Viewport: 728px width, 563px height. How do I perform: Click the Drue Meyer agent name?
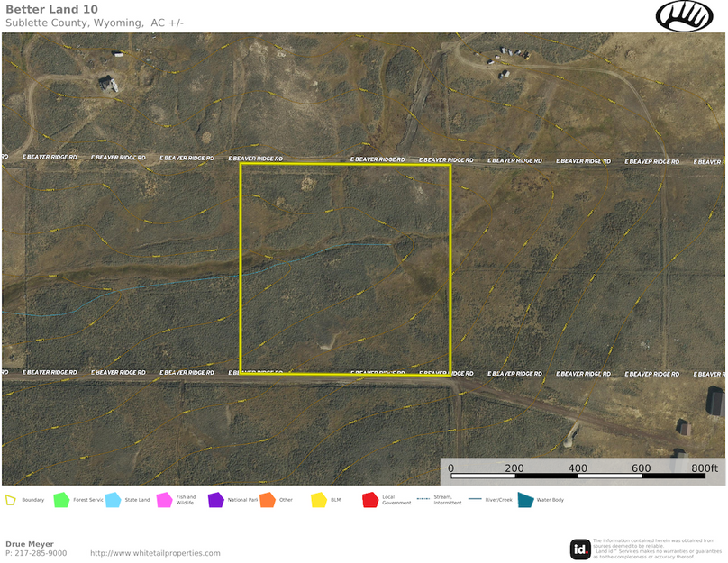[x=30, y=544]
